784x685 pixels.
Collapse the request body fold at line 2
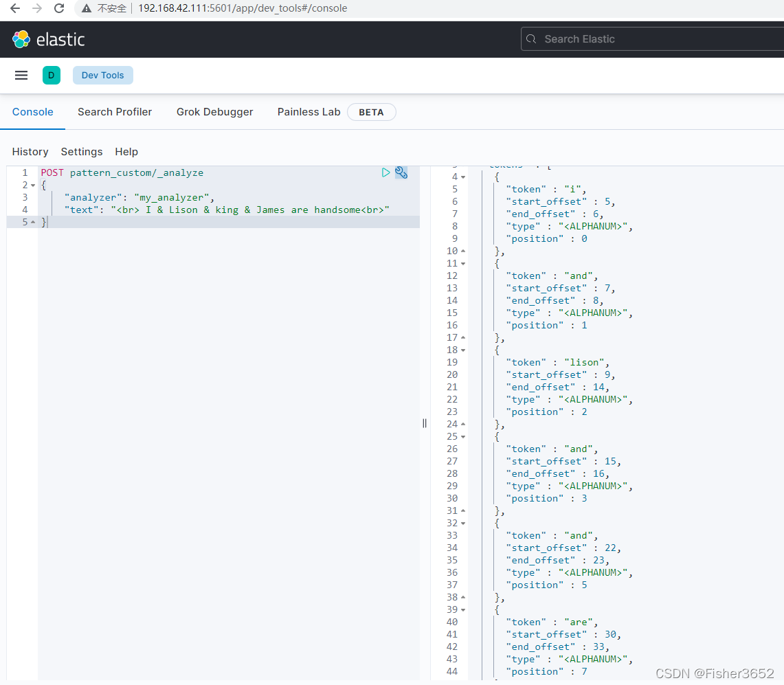tap(33, 186)
